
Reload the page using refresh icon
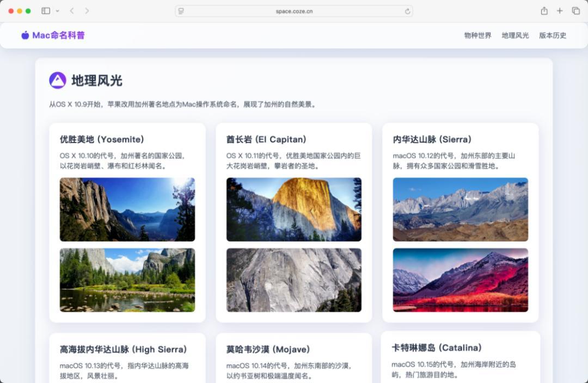[407, 11]
